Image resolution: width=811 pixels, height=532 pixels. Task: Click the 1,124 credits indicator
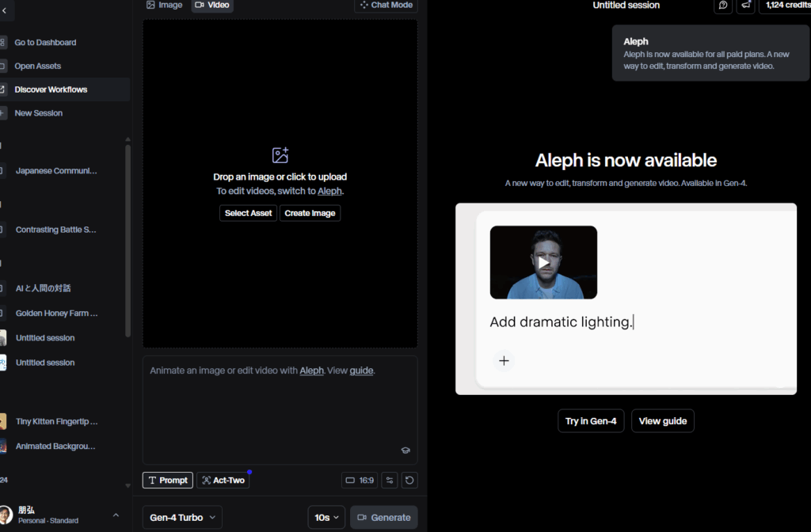(x=786, y=6)
